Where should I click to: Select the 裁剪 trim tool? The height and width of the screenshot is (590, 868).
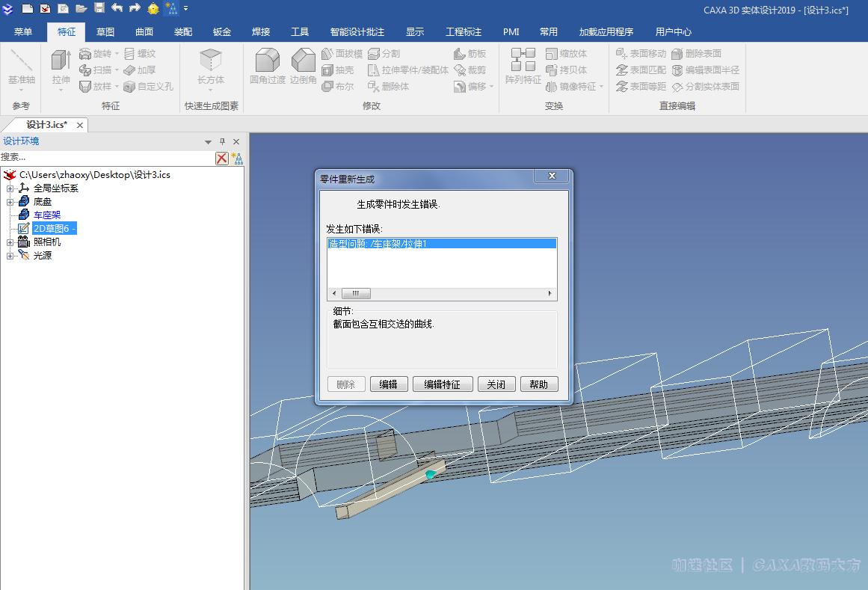(470, 70)
